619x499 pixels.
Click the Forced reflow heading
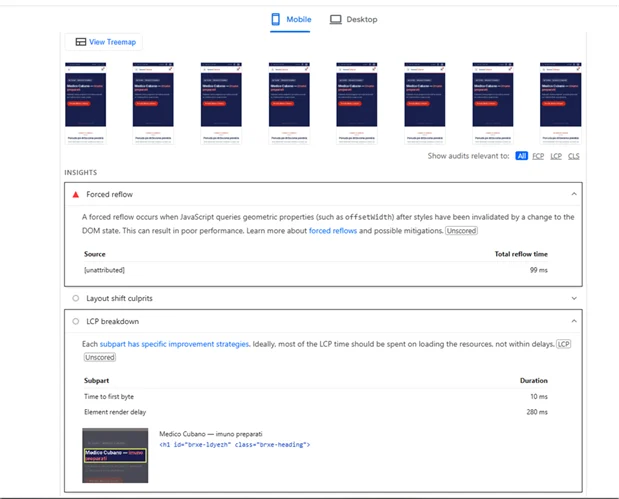pyautogui.click(x=109, y=194)
